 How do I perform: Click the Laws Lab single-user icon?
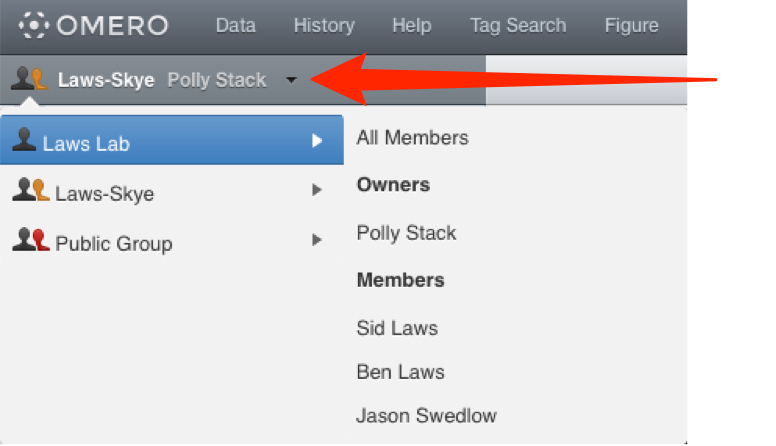click(24, 140)
